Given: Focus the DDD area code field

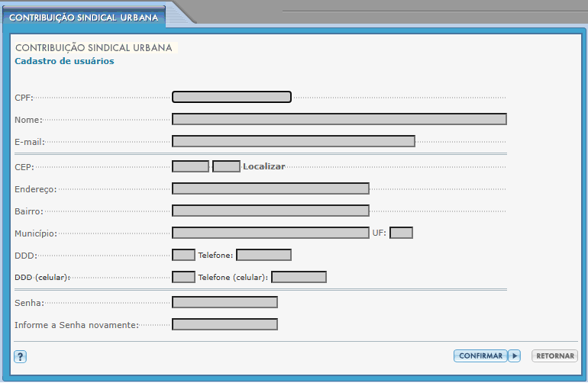Looking at the screenshot, I should (x=183, y=255).
